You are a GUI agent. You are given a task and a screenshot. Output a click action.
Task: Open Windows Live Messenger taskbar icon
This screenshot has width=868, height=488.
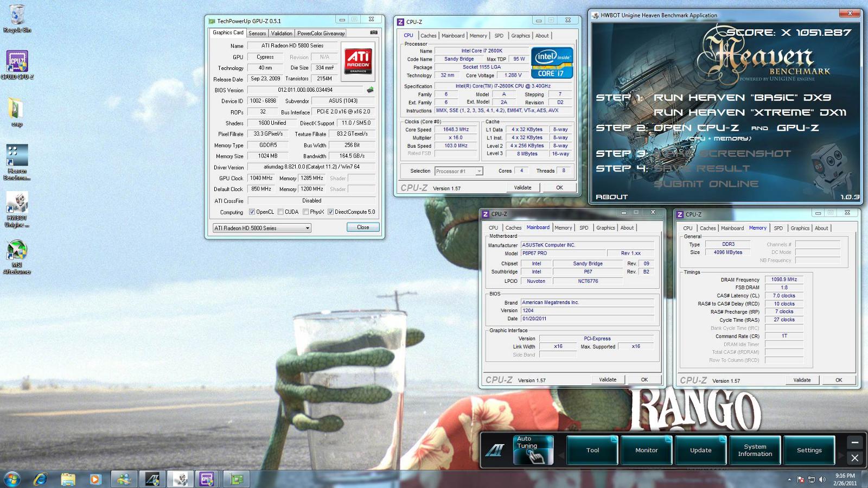(x=124, y=479)
